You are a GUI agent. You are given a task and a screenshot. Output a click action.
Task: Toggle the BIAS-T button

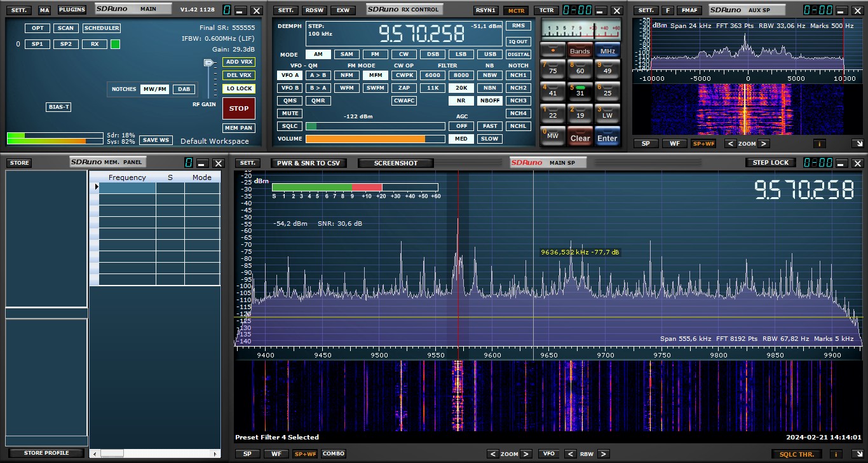click(58, 107)
